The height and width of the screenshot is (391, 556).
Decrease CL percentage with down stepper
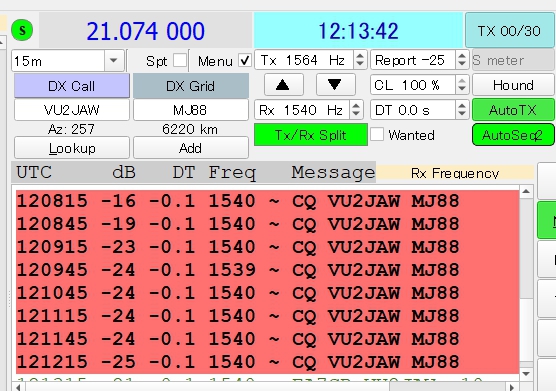pyautogui.click(x=462, y=89)
